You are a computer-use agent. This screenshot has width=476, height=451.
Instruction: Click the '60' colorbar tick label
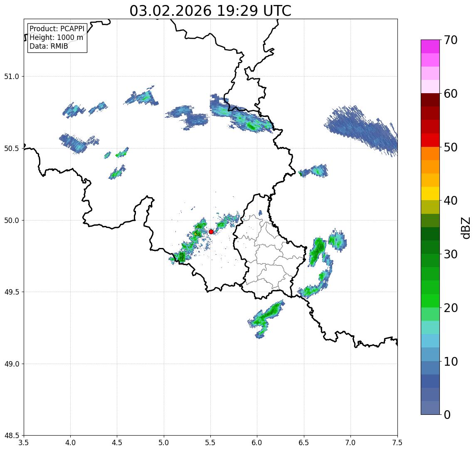pos(451,94)
